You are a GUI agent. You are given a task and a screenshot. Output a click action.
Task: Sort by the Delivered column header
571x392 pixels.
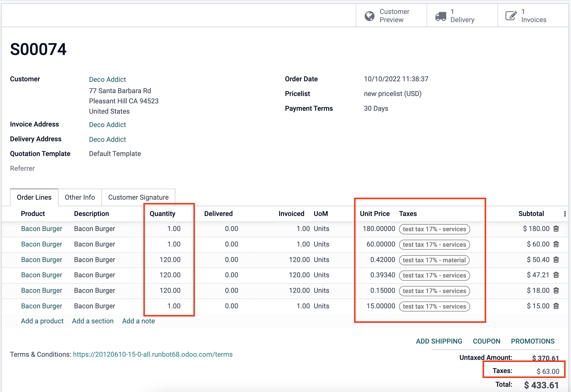tap(218, 214)
